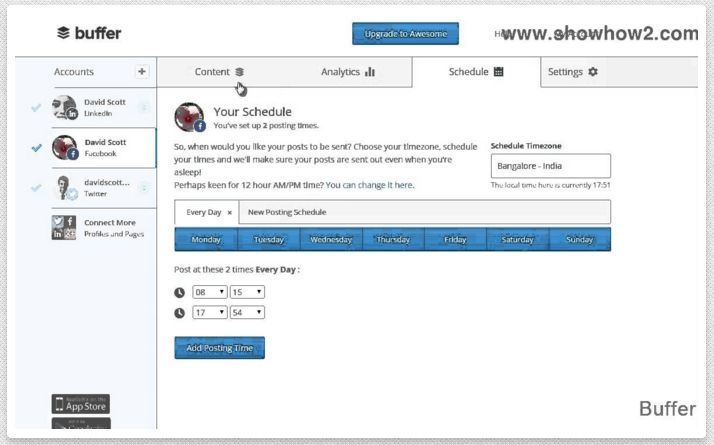Click clock icon beside 17:54 time

179,313
